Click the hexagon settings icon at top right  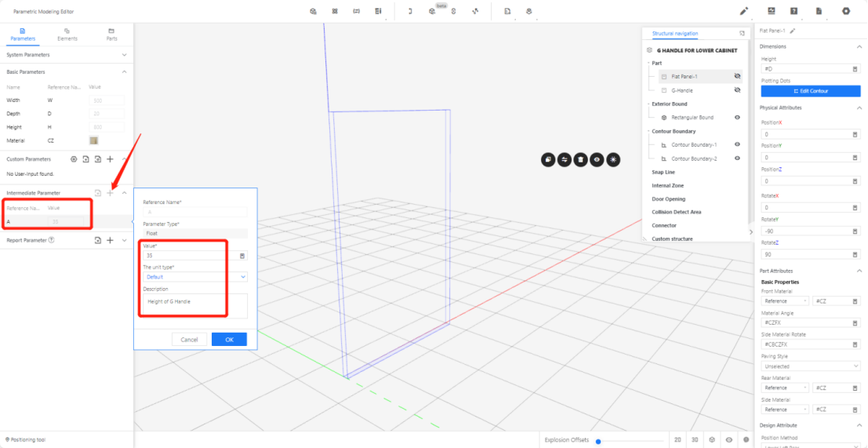coord(846,12)
